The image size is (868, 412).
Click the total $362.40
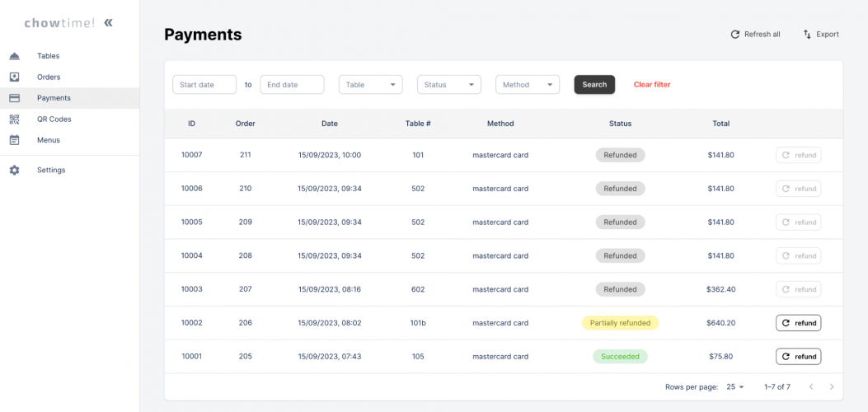tap(720, 289)
